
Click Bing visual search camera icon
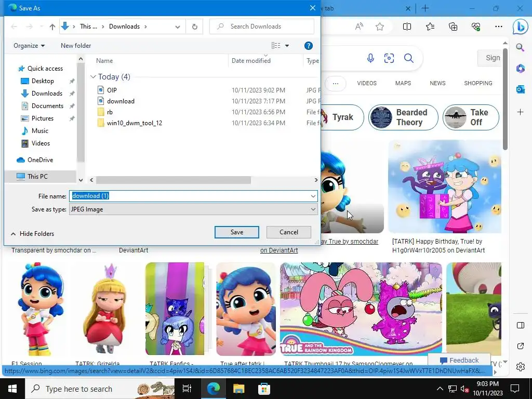click(389, 58)
